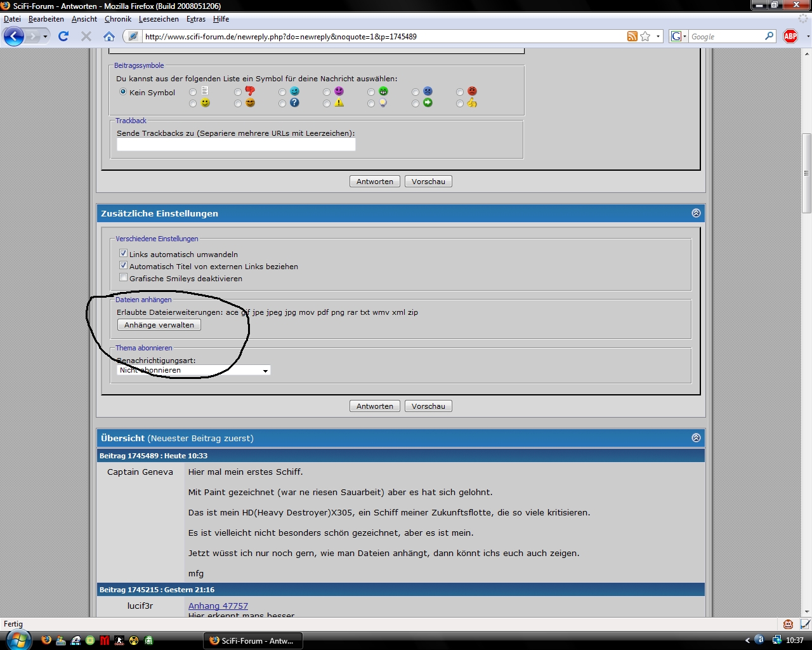812x650 pixels.
Task: Go to the Firefox home page
Action: [109, 36]
